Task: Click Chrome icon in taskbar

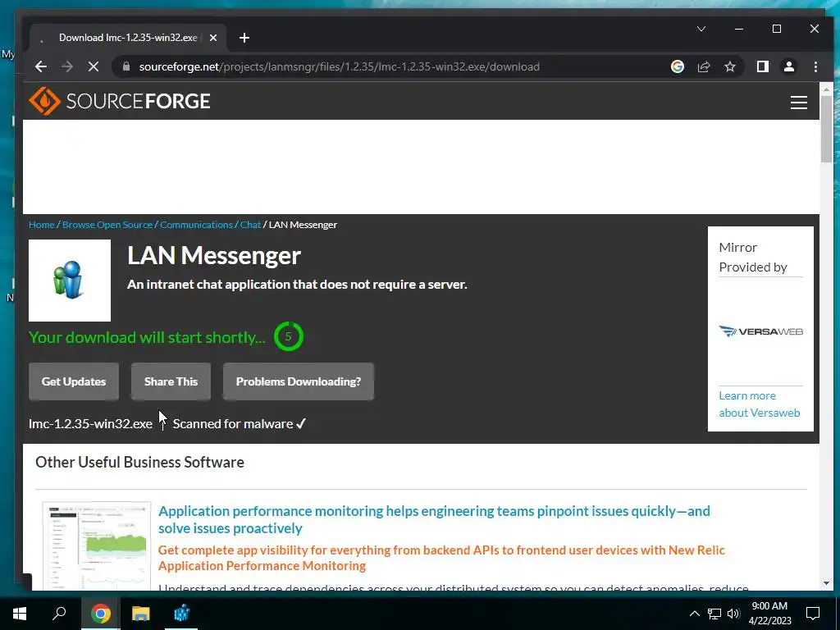Action: tap(100, 614)
